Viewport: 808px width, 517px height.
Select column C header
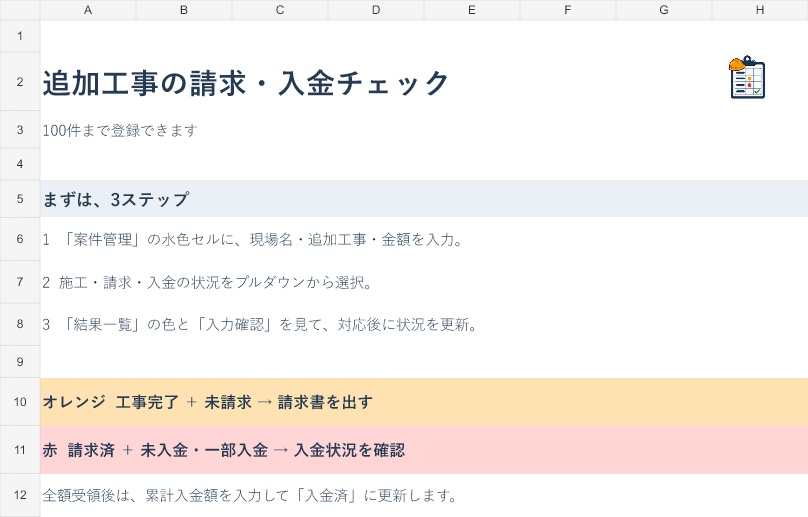pos(280,10)
